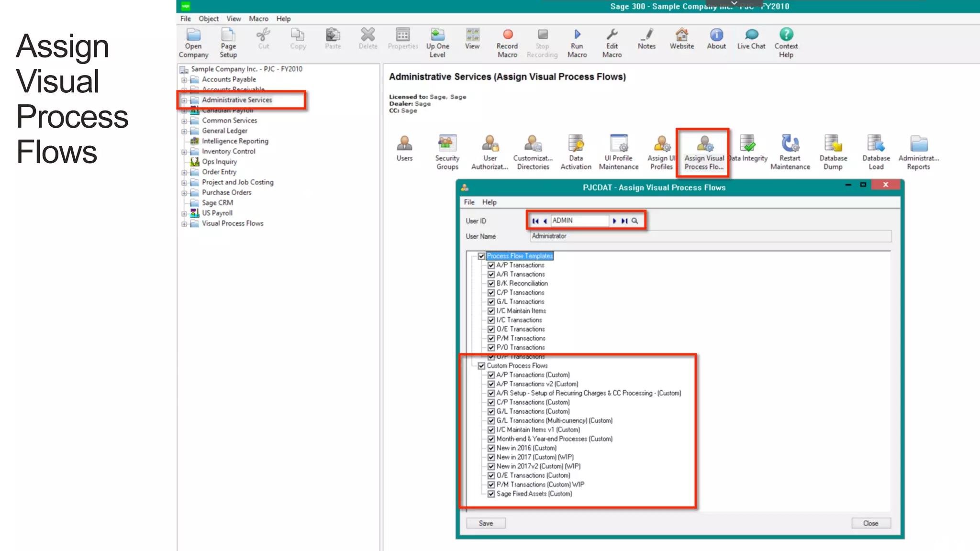This screenshot has width=980, height=551.
Task: Click the Record Macro toolbar icon
Action: 507,35
